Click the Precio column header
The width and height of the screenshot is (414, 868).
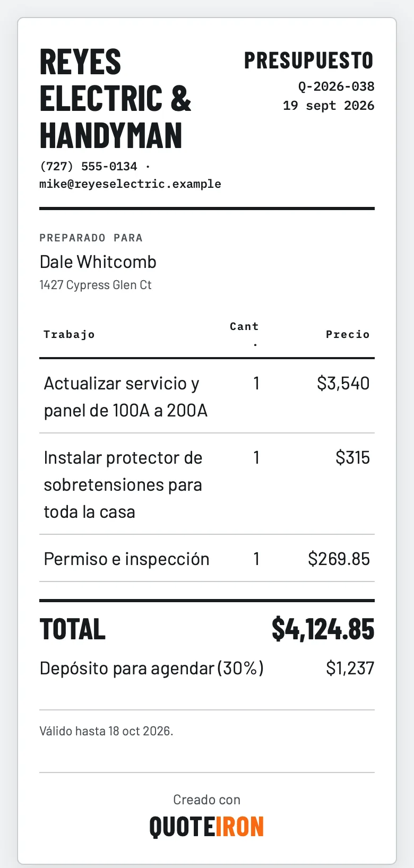[x=348, y=334]
